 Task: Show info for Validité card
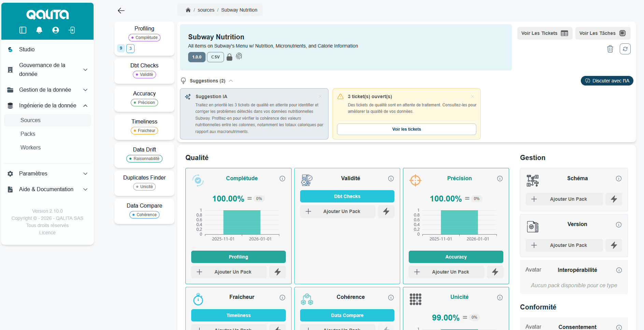point(391,179)
